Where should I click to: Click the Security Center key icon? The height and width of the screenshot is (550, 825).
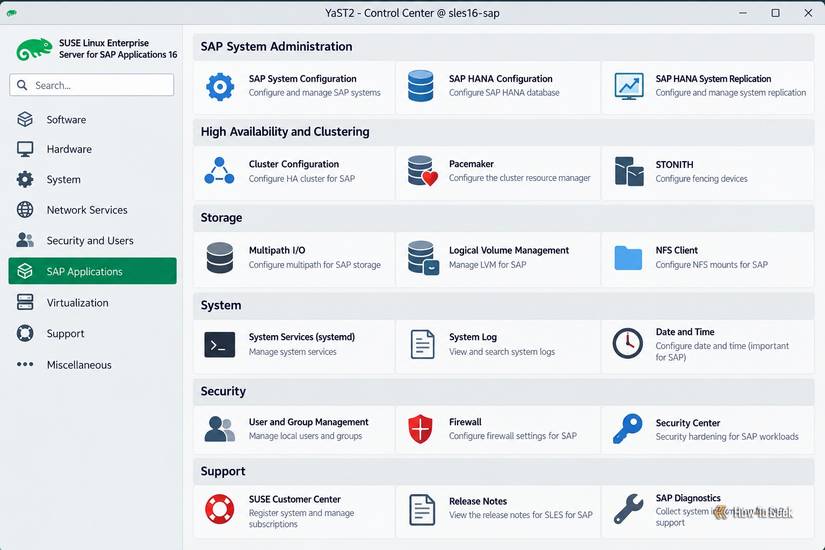tap(628, 428)
